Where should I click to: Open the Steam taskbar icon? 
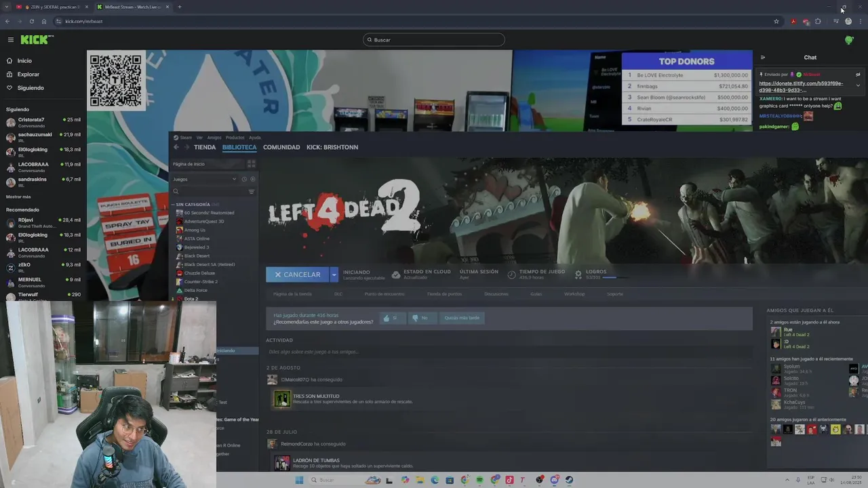click(x=569, y=480)
